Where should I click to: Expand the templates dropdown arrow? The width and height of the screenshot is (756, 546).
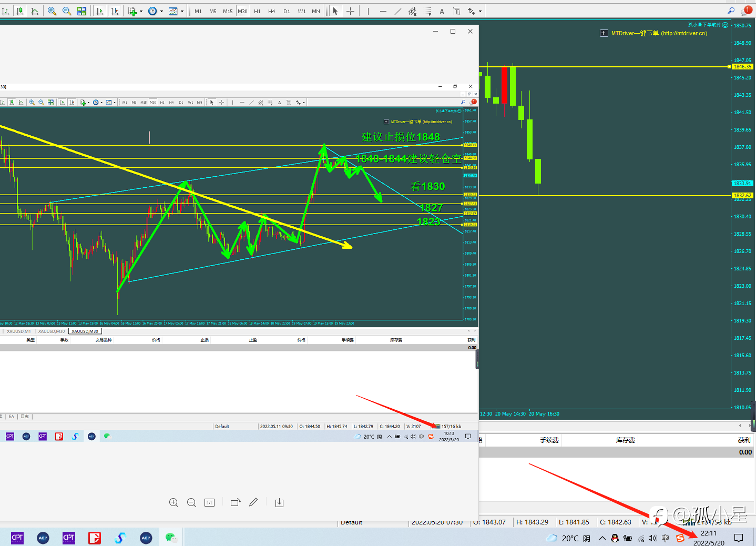click(x=182, y=11)
